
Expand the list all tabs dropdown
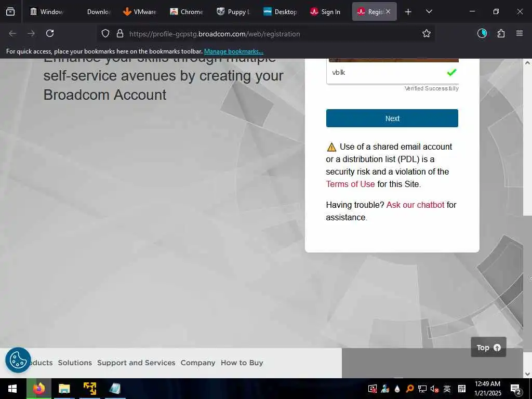pyautogui.click(x=429, y=12)
